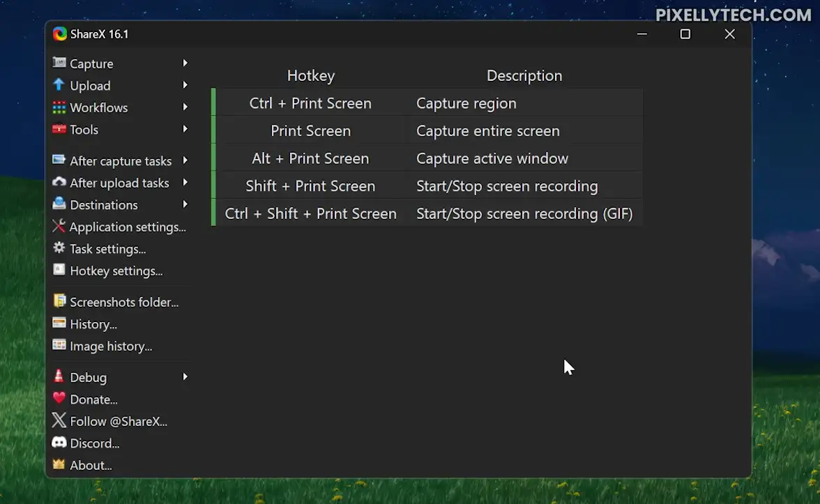The height and width of the screenshot is (504, 820).
Task: Click the Destinations drive icon
Action: [x=59, y=204]
